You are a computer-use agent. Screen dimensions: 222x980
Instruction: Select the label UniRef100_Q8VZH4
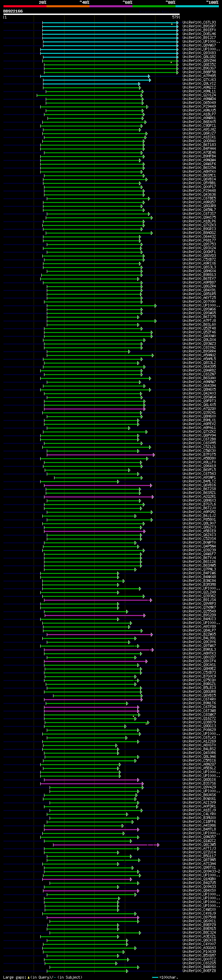(199, 60)
